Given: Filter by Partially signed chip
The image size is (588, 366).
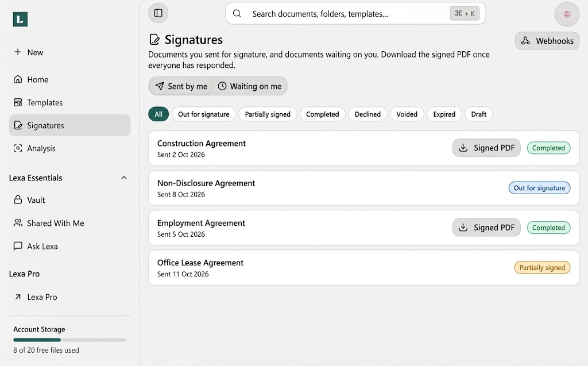Looking at the screenshot, I should click(x=268, y=114).
